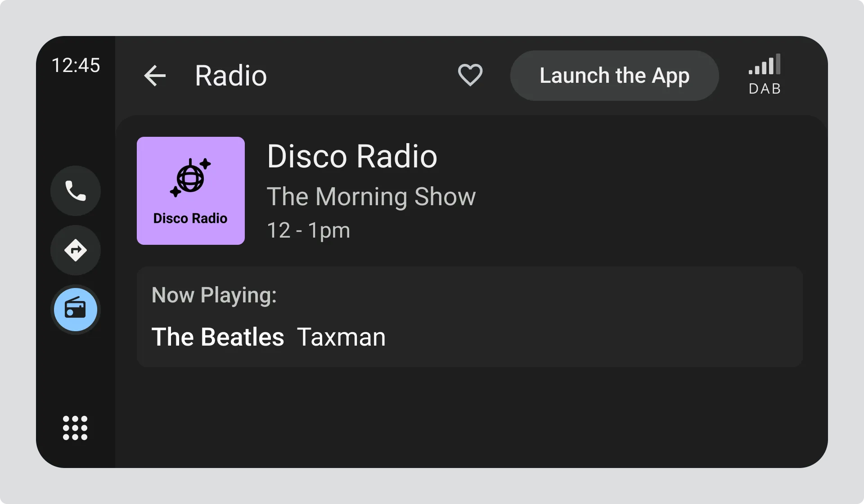The image size is (864, 504).
Task: Click the disco ball icon in artwork
Action: (x=190, y=178)
